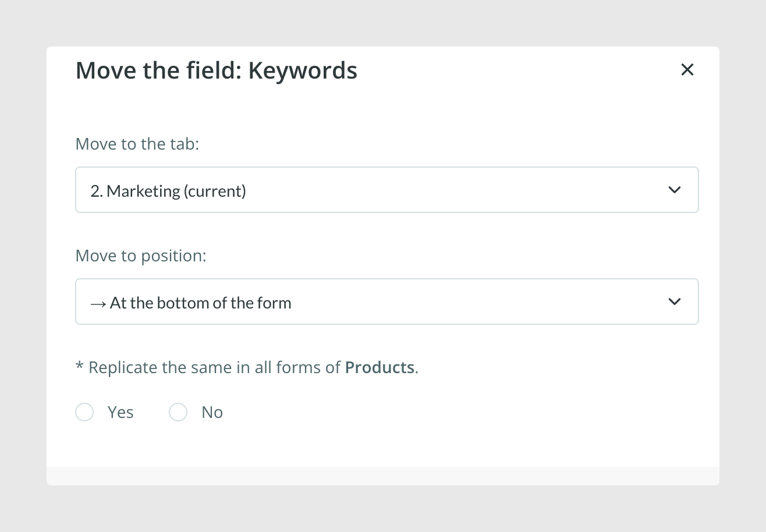Screen dimensions: 766x532
Task: Click the 2. Marketing (current) text
Action: click(x=168, y=190)
